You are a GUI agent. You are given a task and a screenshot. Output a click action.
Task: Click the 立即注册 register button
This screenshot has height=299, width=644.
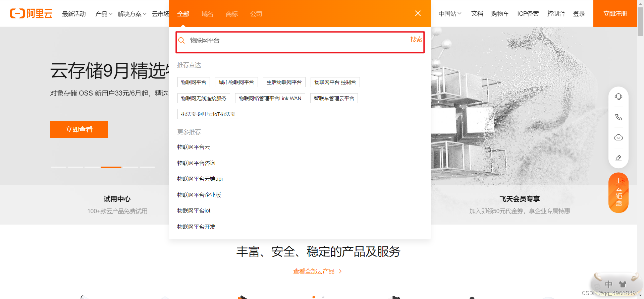pyautogui.click(x=615, y=14)
